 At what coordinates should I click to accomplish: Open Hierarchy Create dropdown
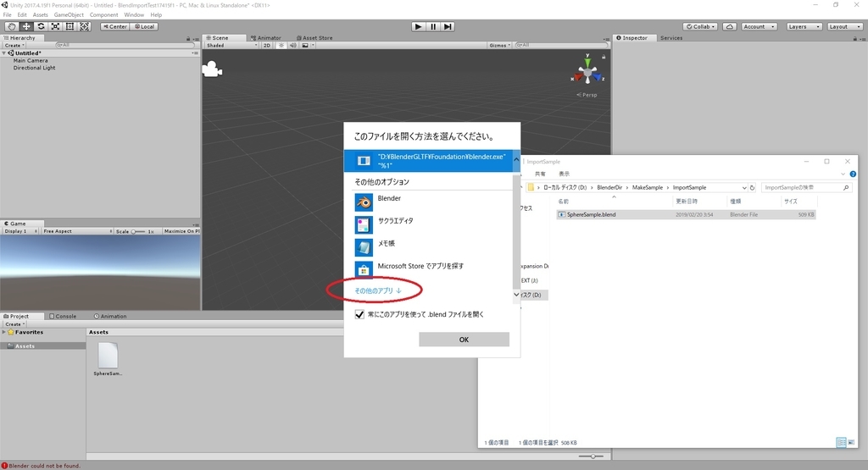[14, 46]
